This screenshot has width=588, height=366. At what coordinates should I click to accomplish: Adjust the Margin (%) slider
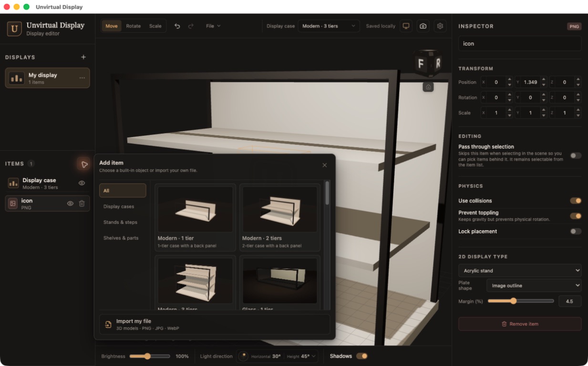coord(520,301)
